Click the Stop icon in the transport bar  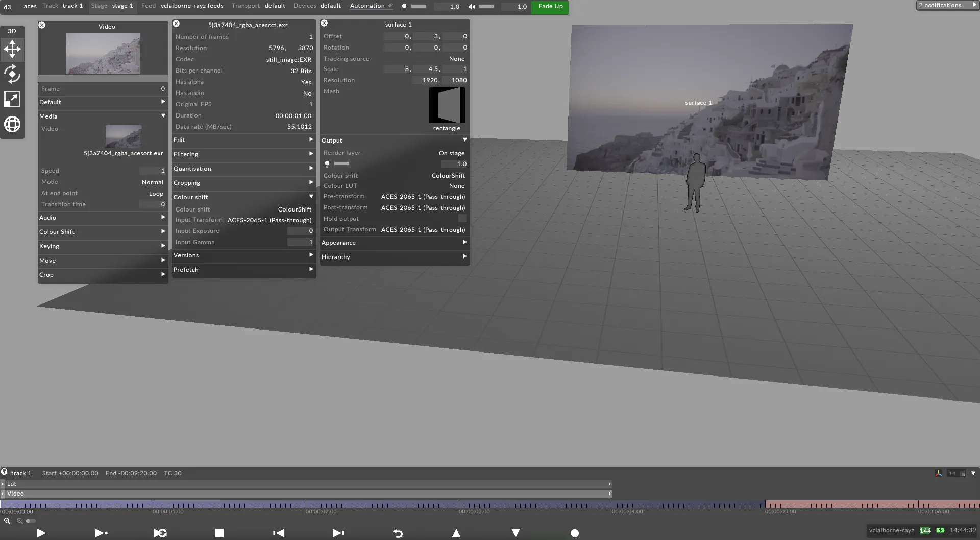tap(219, 533)
